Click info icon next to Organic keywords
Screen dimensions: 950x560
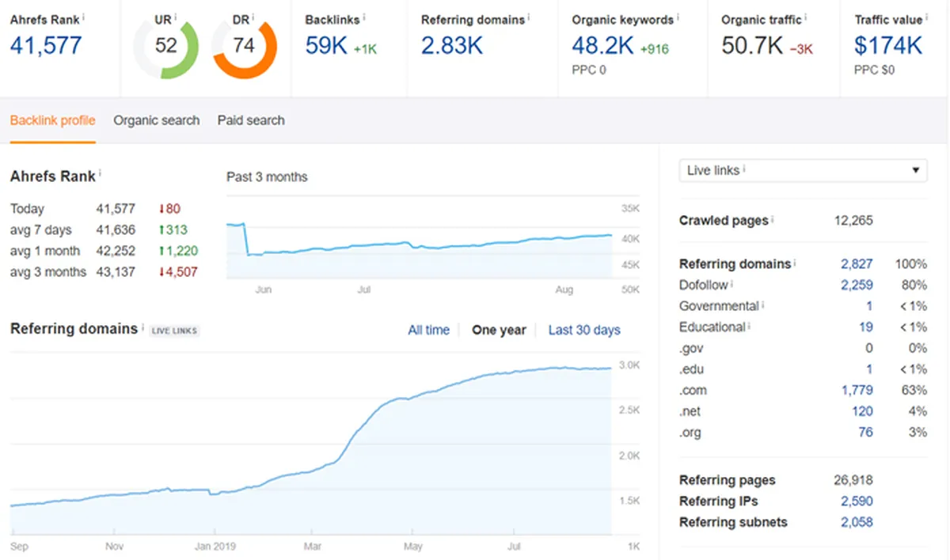coord(678,17)
